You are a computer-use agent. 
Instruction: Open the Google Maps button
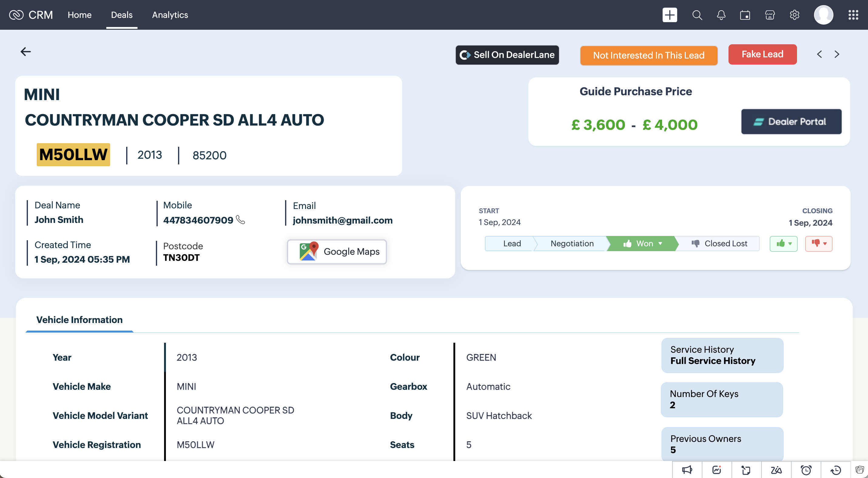click(337, 252)
